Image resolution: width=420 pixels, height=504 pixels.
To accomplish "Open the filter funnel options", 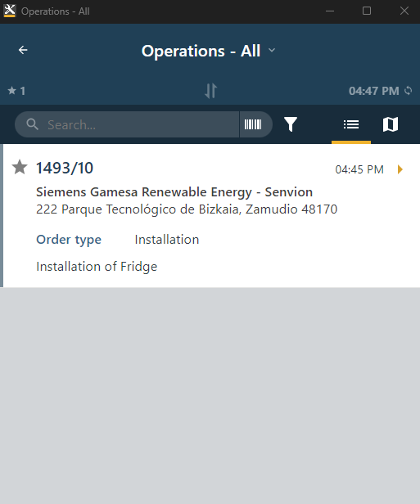I will click(291, 124).
